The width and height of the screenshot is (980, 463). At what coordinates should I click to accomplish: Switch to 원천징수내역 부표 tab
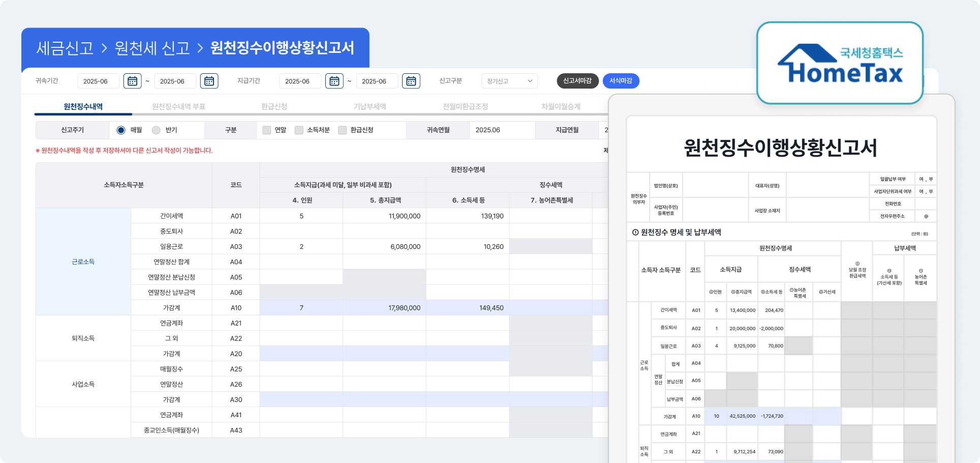click(x=179, y=106)
